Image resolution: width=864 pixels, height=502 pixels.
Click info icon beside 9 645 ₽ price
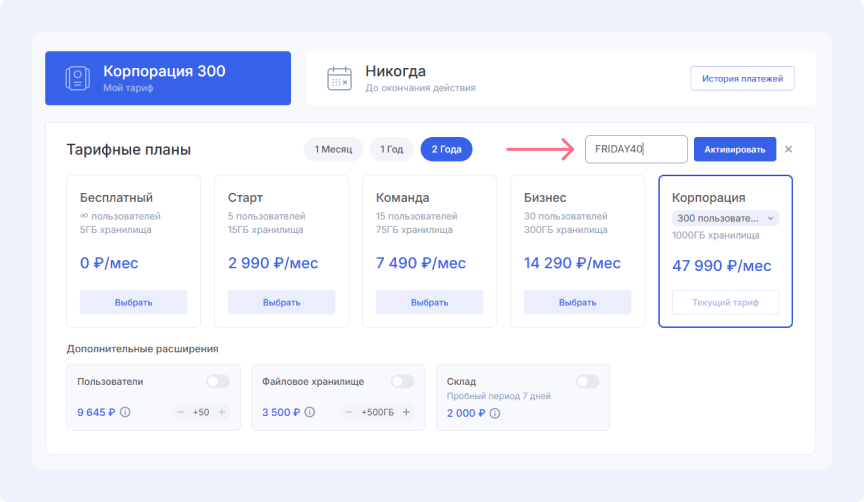[126, 412]
